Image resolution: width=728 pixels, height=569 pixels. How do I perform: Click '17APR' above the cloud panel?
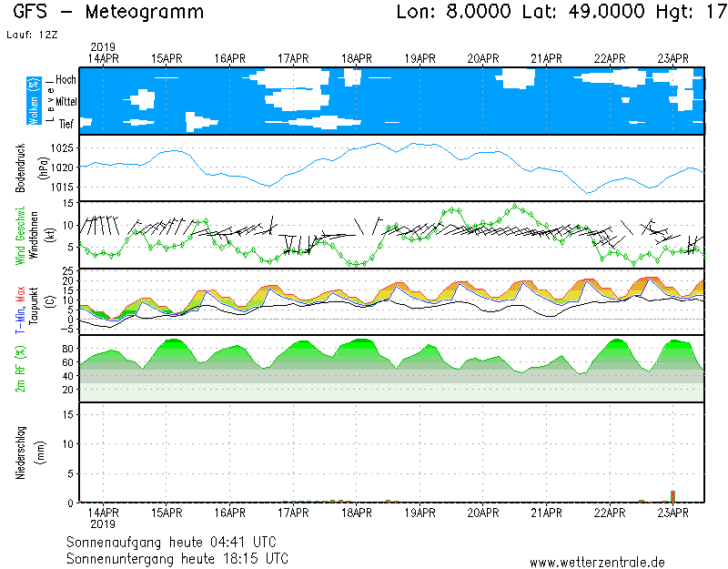pyautogui.click(x=293, y=59)
